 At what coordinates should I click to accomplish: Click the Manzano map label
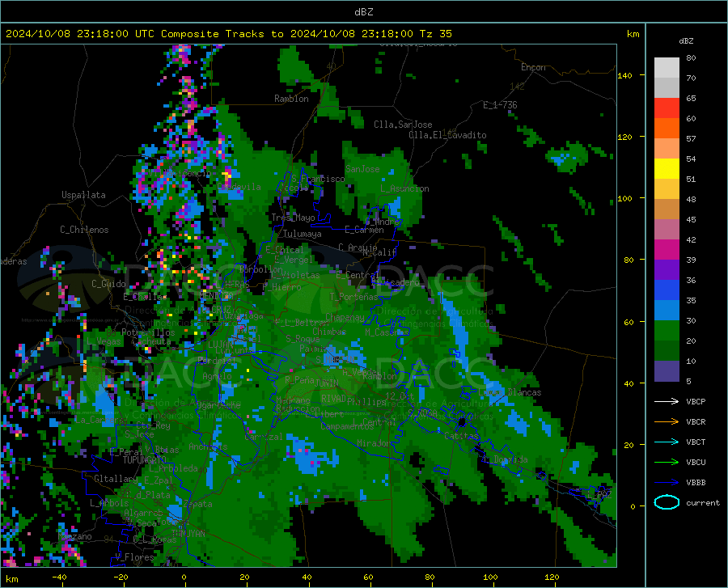[74, 536]
